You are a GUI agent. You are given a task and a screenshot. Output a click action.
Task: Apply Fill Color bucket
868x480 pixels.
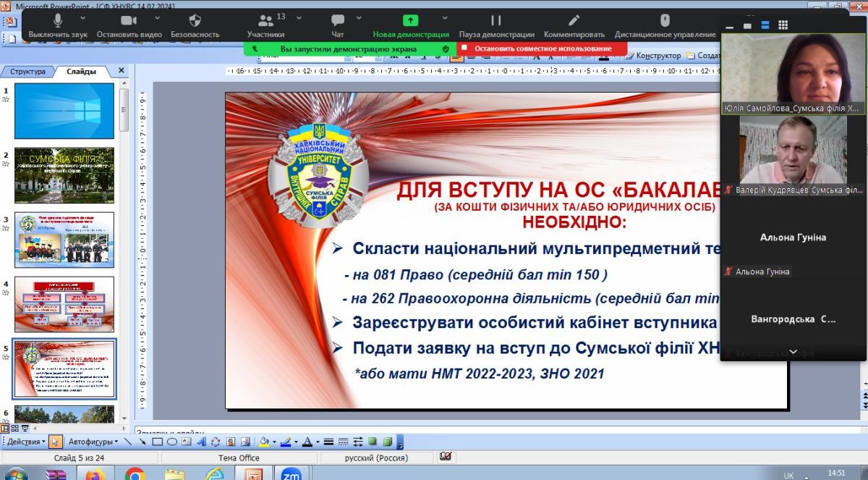click(265, 442)
